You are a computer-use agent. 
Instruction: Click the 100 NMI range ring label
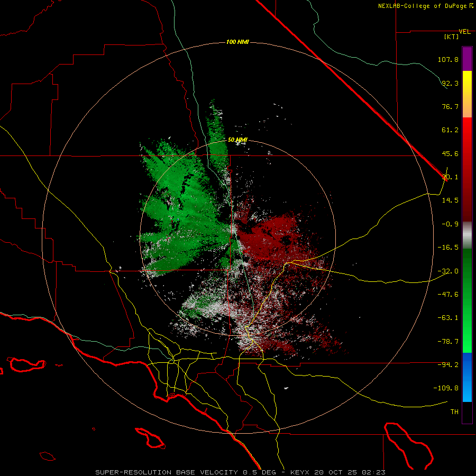[237, 42]
